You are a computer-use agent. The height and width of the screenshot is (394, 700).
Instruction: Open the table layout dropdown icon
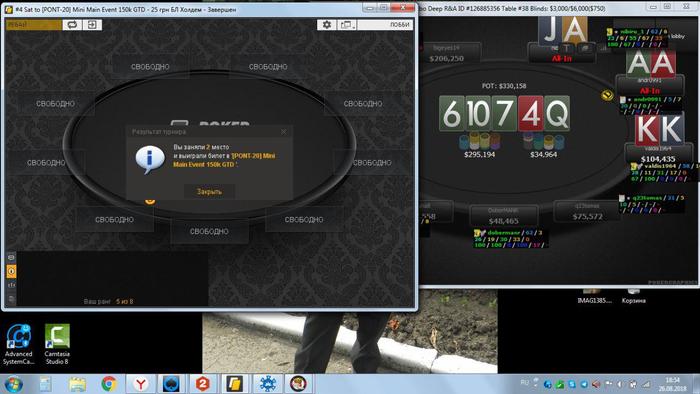[347, 25]
